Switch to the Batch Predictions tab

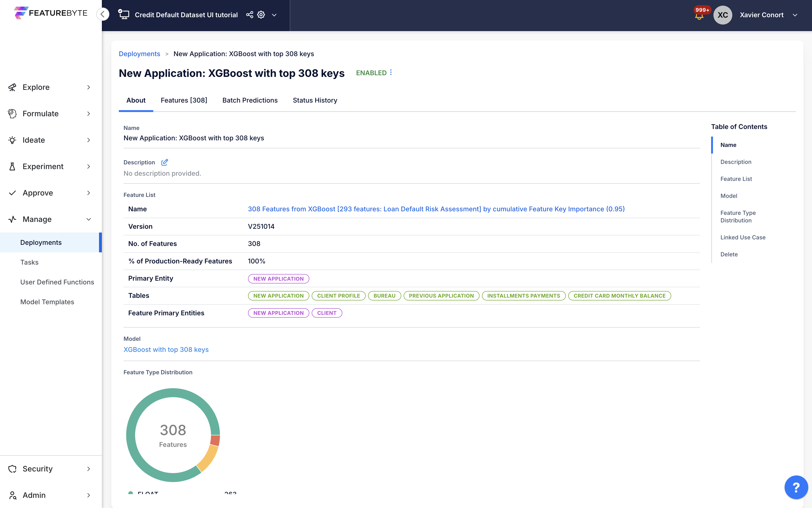(250, 100)
